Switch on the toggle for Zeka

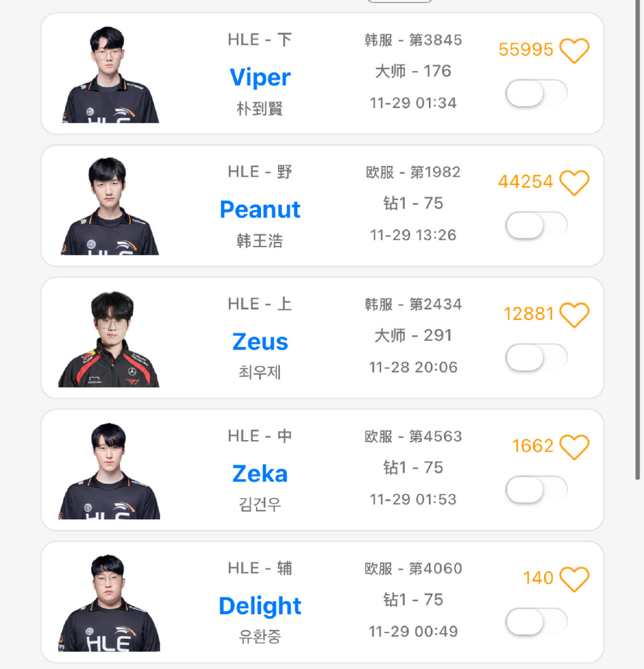[x=536, y=490]
